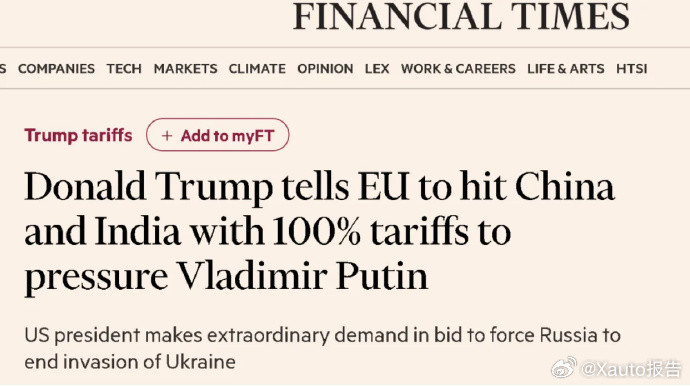
Task: Click the partially hidden leftmost nav item
Action: (3, 69)
